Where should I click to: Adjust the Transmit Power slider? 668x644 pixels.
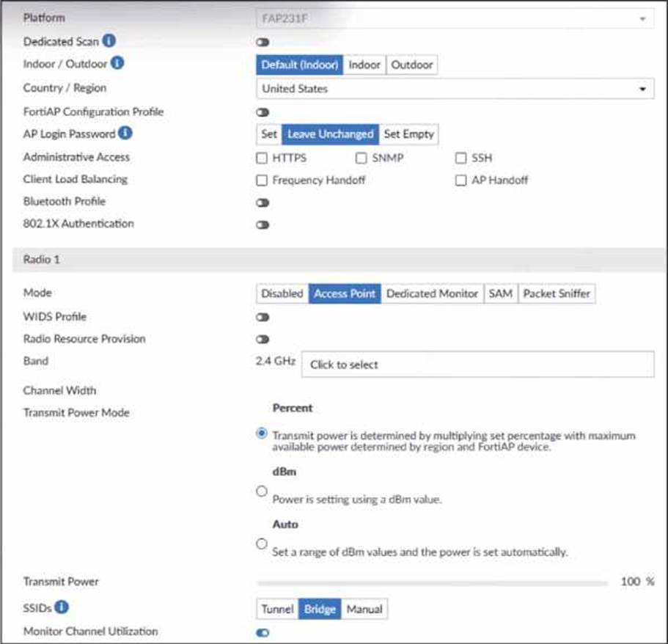(x=432, y=583)
